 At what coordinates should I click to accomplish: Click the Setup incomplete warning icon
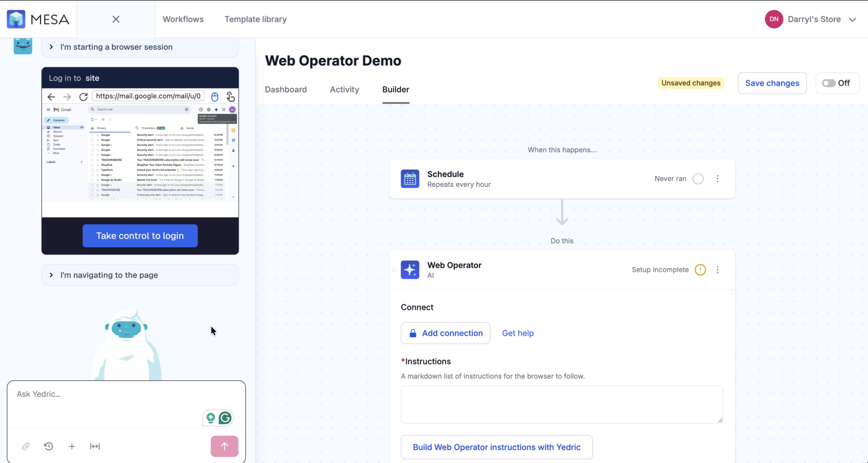[x=700, y=270]
